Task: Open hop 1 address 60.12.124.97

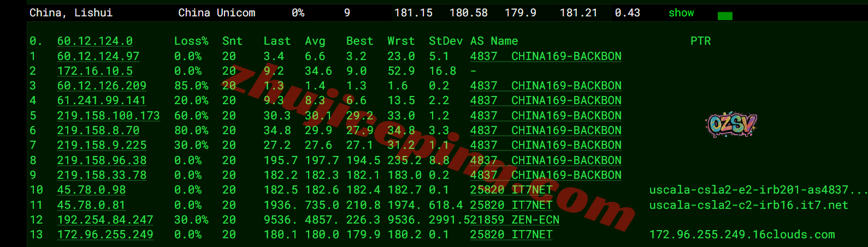Action: coord(98,56)
